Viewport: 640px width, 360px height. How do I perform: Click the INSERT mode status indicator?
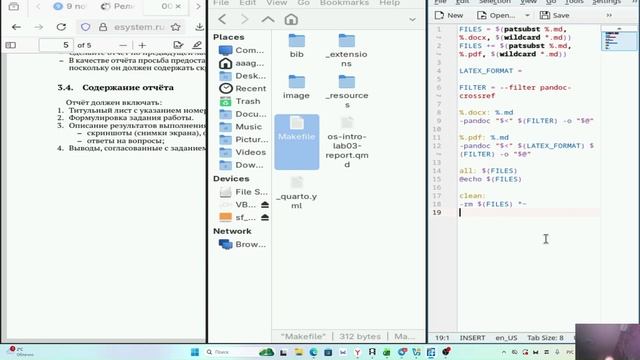(x=472, y=338)
